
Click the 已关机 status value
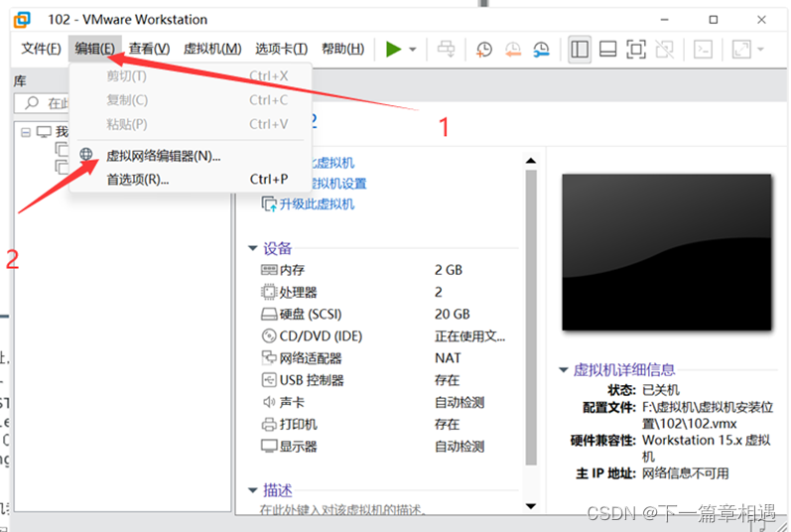[x=660, y=390]
